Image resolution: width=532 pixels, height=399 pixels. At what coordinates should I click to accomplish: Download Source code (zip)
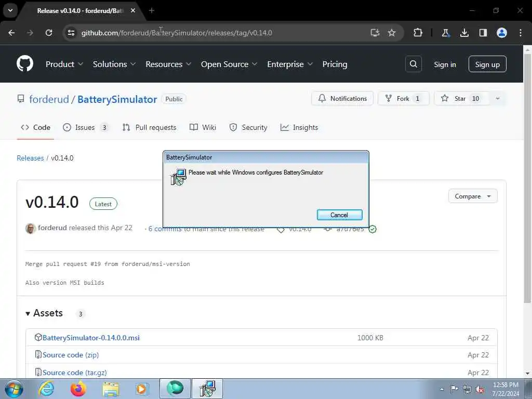click(71, 355)
